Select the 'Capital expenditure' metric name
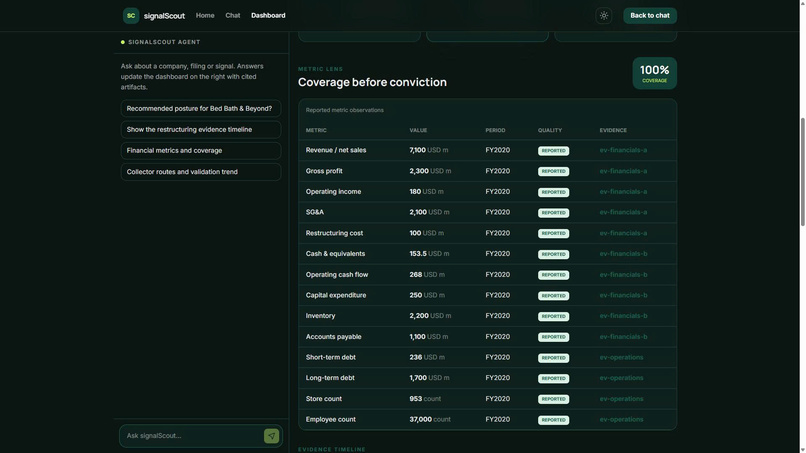This screenshot has height=453, width=806. 336,295
